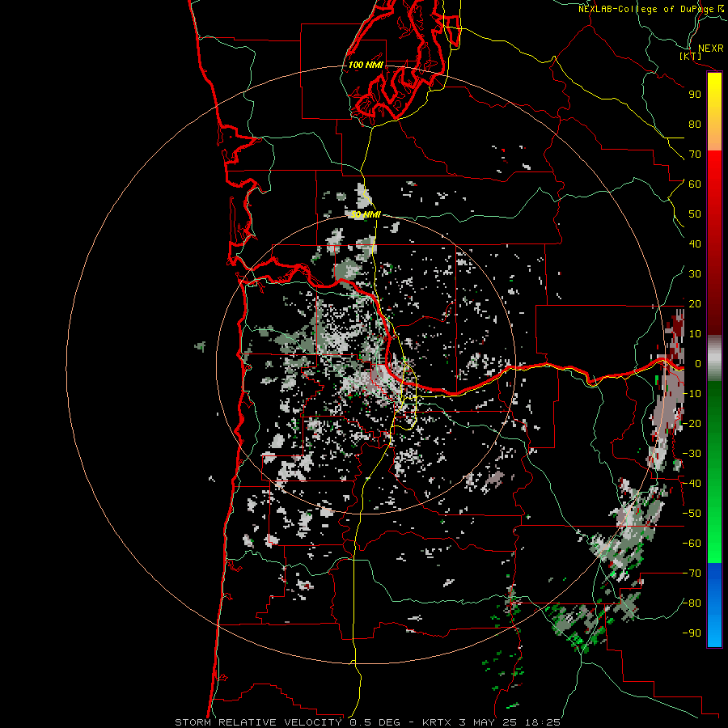
Task: Click the -20 value on the velocity scale
Action: coord(692,423)
